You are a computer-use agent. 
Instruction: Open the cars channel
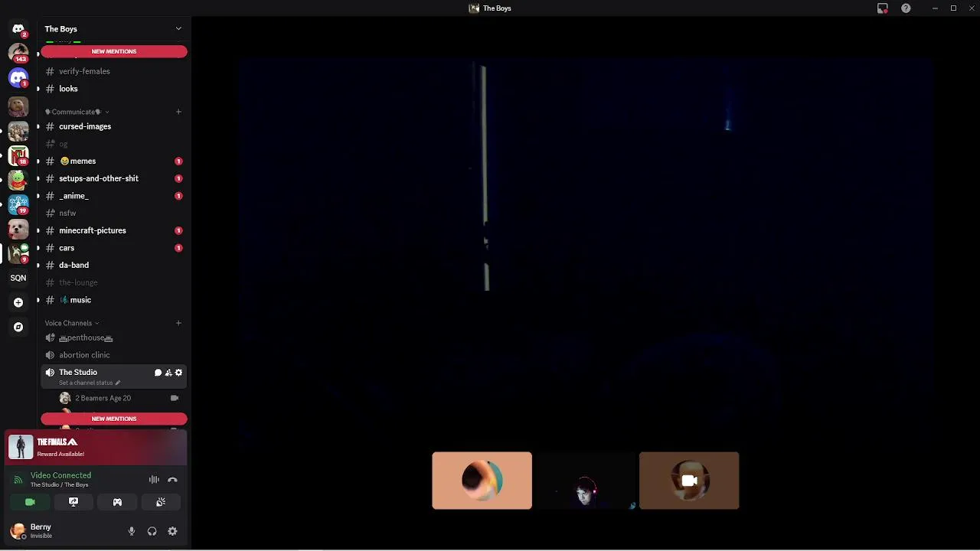114,248
